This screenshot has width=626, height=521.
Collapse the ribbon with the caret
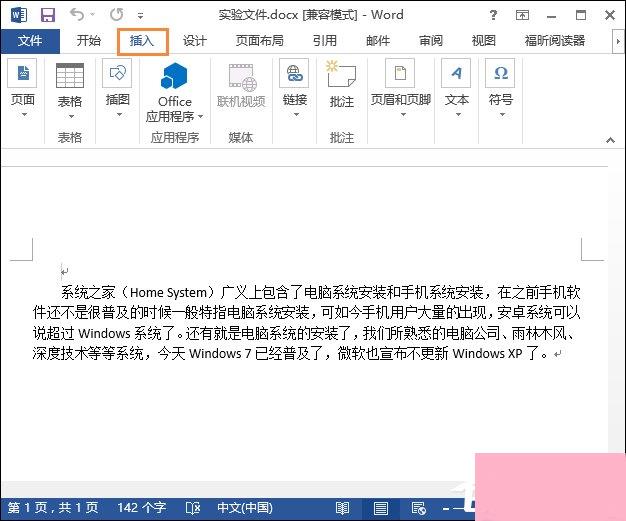point(610,140)
